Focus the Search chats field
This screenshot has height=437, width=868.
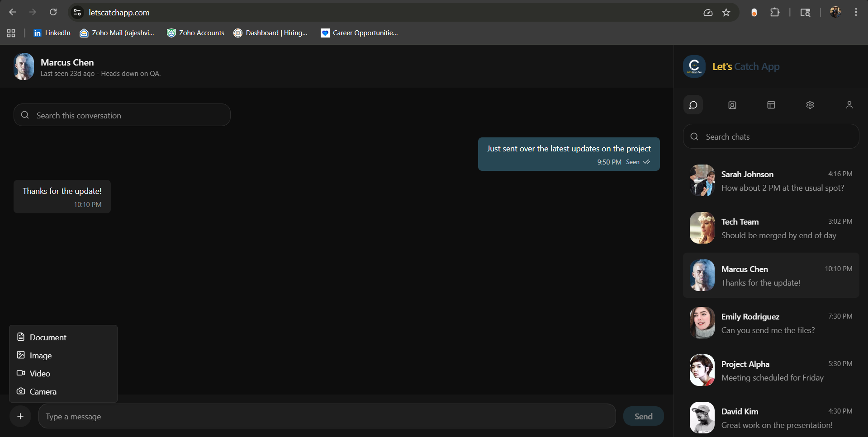(771, 136)
